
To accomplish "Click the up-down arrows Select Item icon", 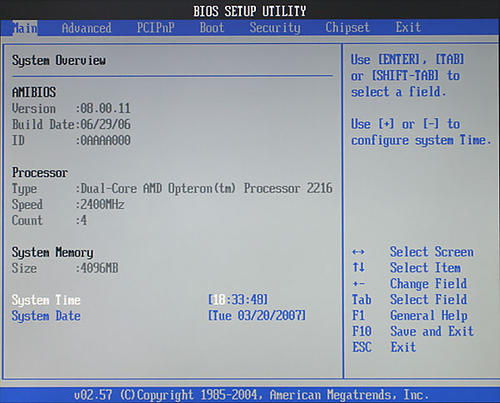I will [x=359, y=267].
